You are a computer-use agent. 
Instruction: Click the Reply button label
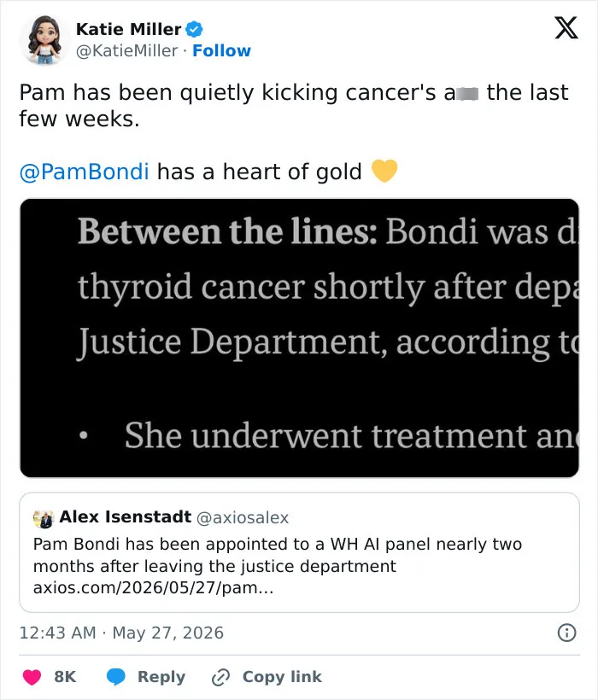click(161, 677)
